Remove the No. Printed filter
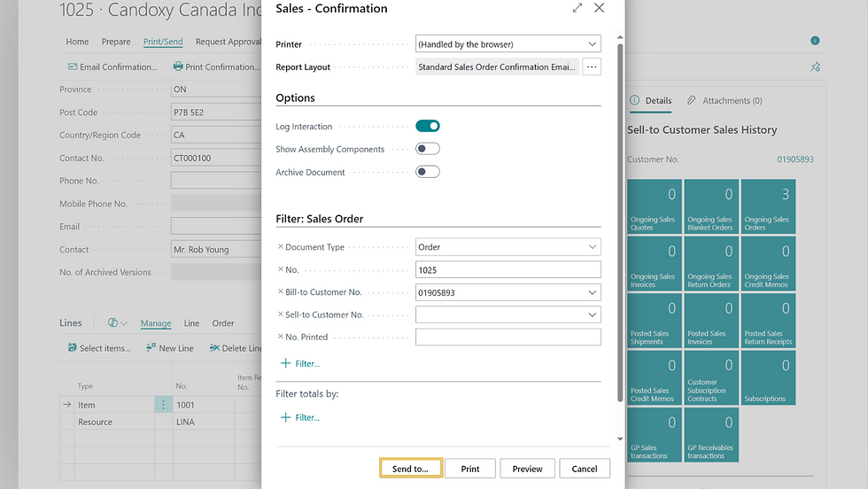The width and height of the screenshot is (868, 489). click(280, 336)
